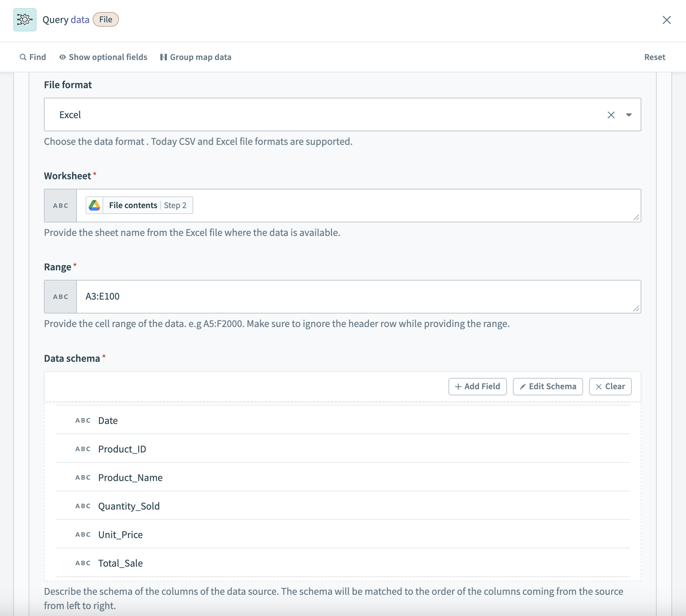Click the Reset link
The height and width of the screenshot is (616, 686).
(655, 57)
